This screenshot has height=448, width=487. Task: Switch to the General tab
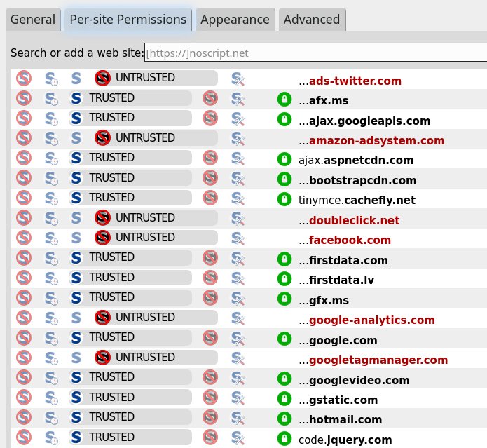pos(33,20)
